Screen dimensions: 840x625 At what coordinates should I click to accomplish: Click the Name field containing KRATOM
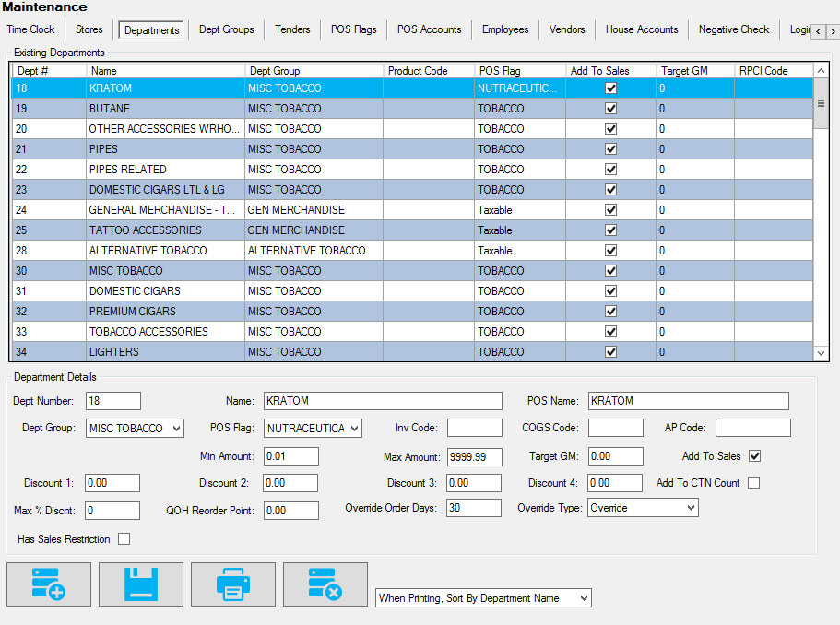pyautogui.click(x=383, y=401)
